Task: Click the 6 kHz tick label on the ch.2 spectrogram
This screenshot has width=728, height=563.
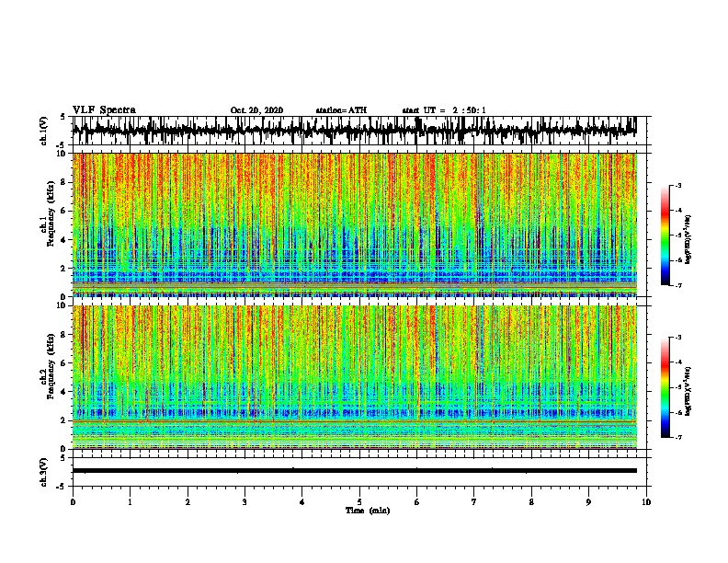Action: 64,363
